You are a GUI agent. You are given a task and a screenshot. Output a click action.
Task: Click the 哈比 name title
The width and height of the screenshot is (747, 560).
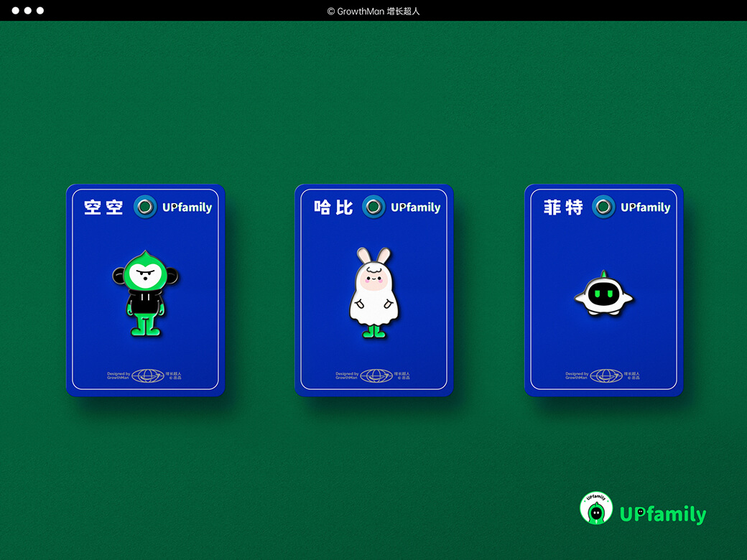[333, 207]
